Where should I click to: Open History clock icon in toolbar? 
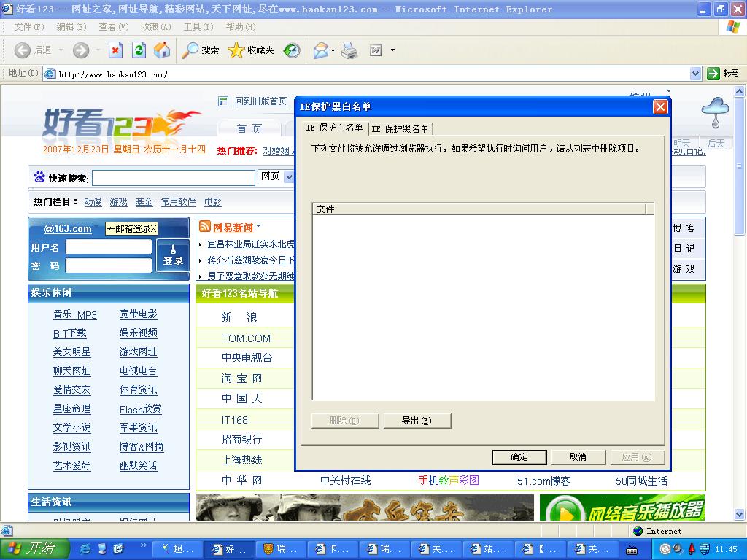292,50
